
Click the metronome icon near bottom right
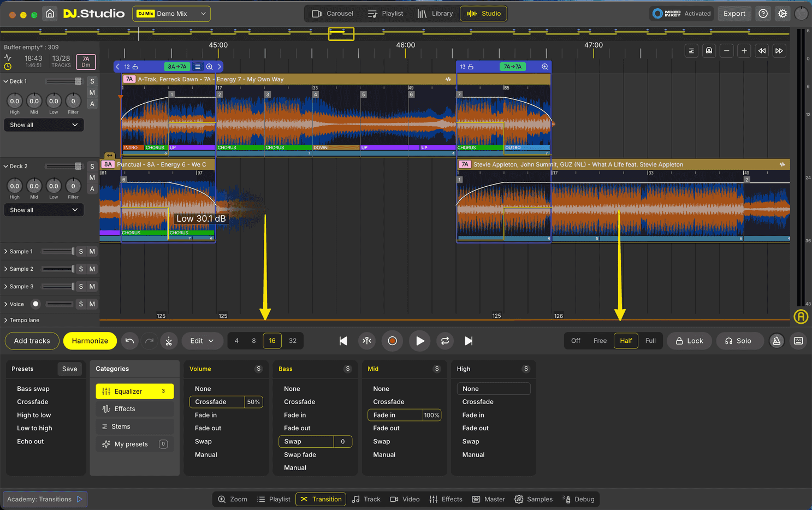(777, 341)
